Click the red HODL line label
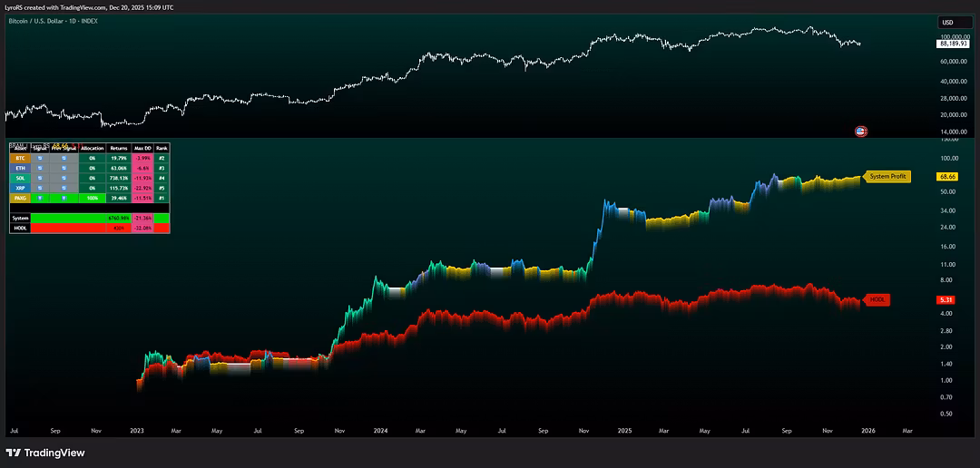Viewport: 980px width, 468px height. [877, 300]
